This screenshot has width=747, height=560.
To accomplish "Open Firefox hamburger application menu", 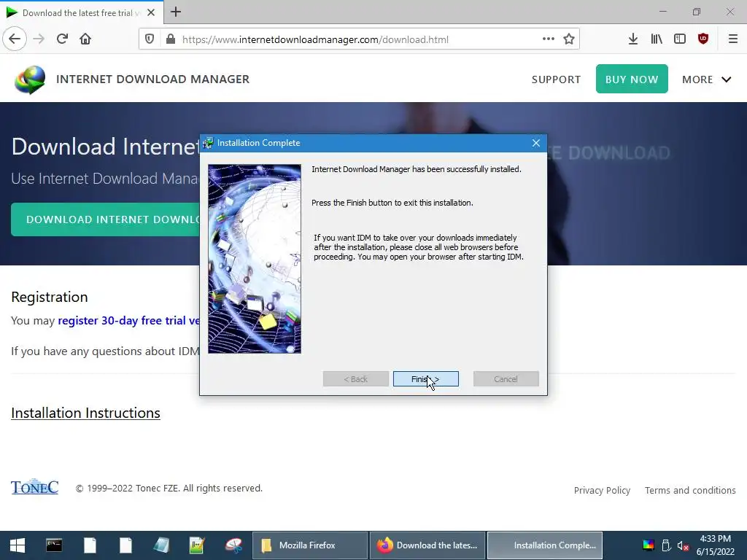I will tap(733, 39).
